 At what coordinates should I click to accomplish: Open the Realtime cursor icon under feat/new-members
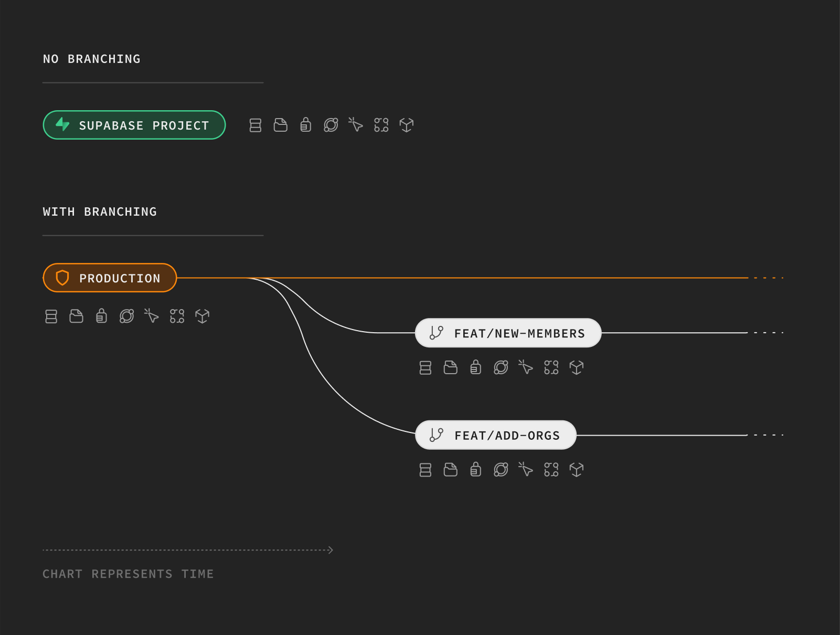point(526,367)
